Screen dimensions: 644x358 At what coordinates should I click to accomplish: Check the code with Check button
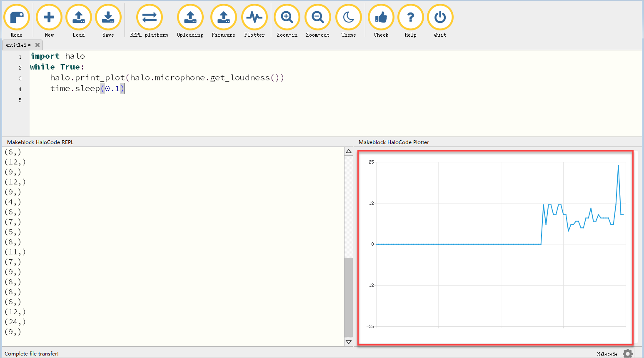(381, 17)
